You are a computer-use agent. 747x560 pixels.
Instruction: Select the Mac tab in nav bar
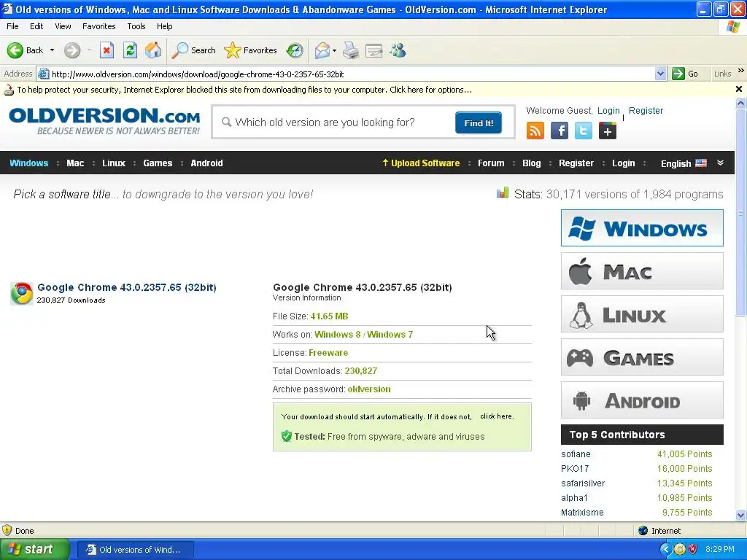click(75, 163)
